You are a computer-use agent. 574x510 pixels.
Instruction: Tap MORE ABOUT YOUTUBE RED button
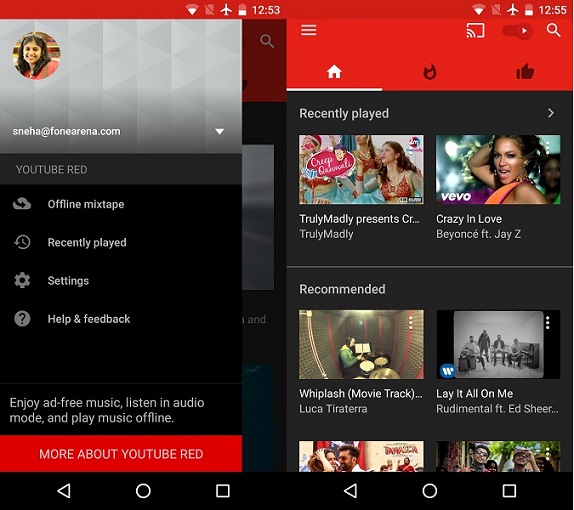121,454
